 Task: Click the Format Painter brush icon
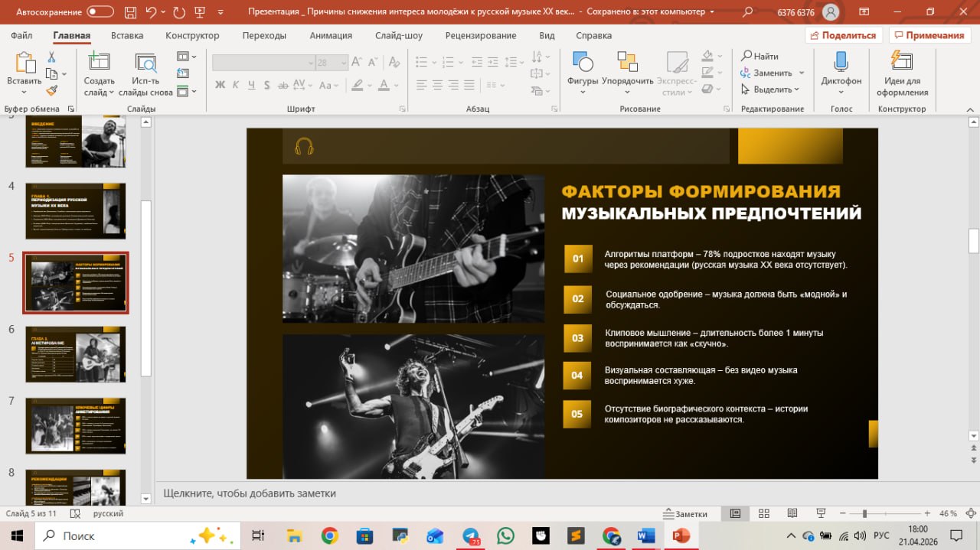click(51, 90)
